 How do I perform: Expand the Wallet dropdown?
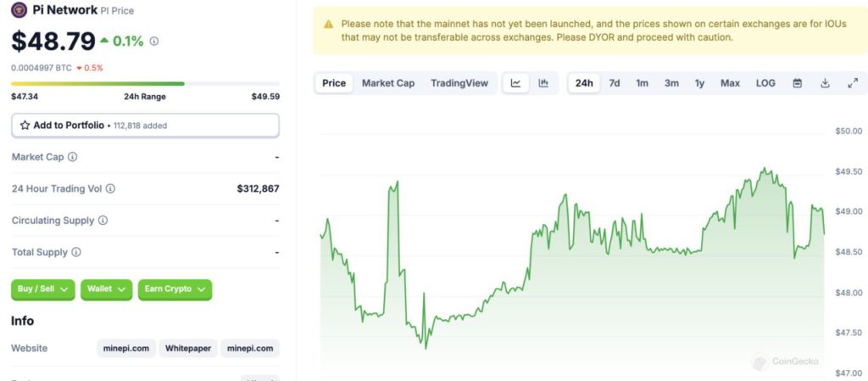pos(106,289)
